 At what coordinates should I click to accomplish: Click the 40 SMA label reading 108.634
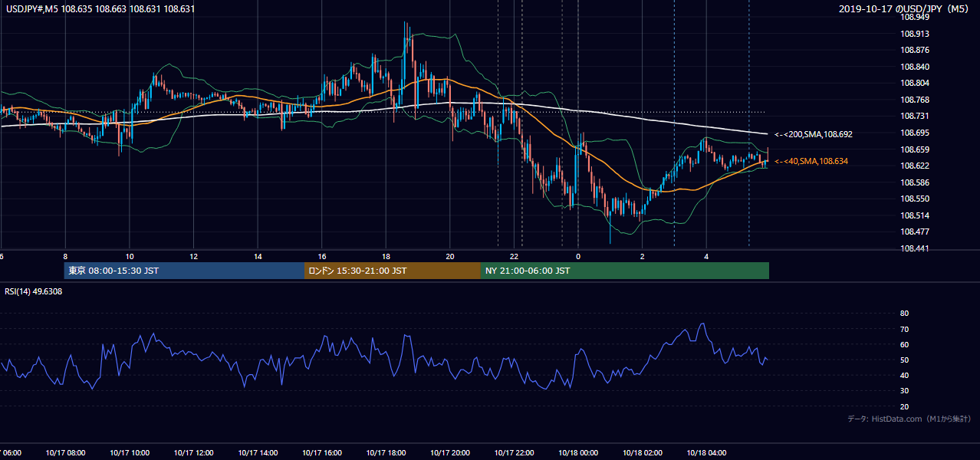click(x=811, y=161)
